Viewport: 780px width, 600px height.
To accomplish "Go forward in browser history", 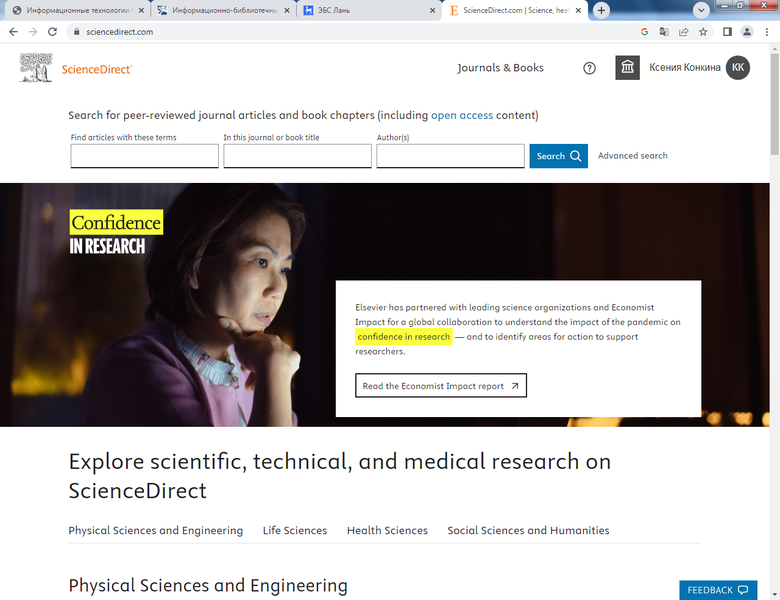I will (x=33, y=32).
